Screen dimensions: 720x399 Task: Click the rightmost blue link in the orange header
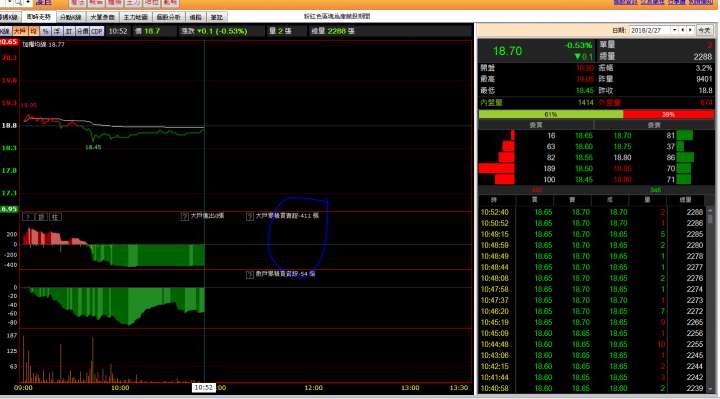click(x=701, y=2)
